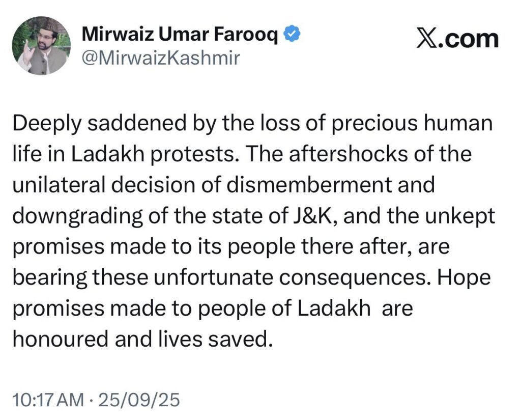Click the X letter in X.com watermark
521x420 pixels.
(x=425, y=39)
